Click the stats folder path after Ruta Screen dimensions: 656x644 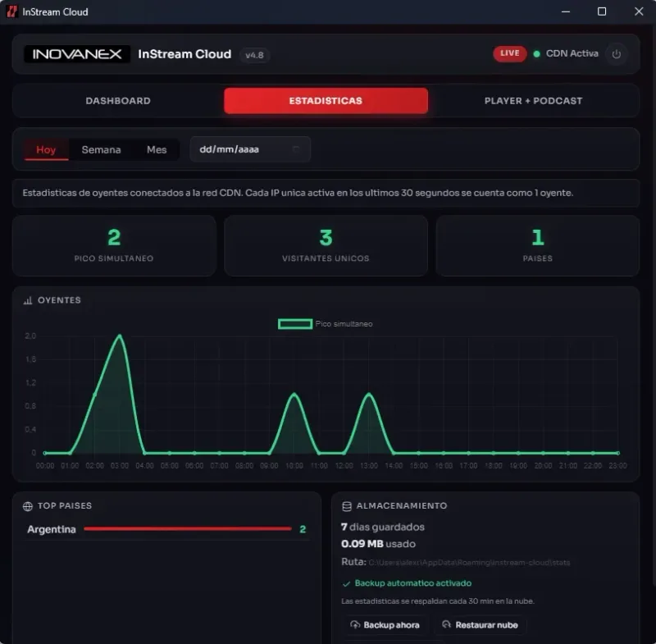click(x=469, y=563)
